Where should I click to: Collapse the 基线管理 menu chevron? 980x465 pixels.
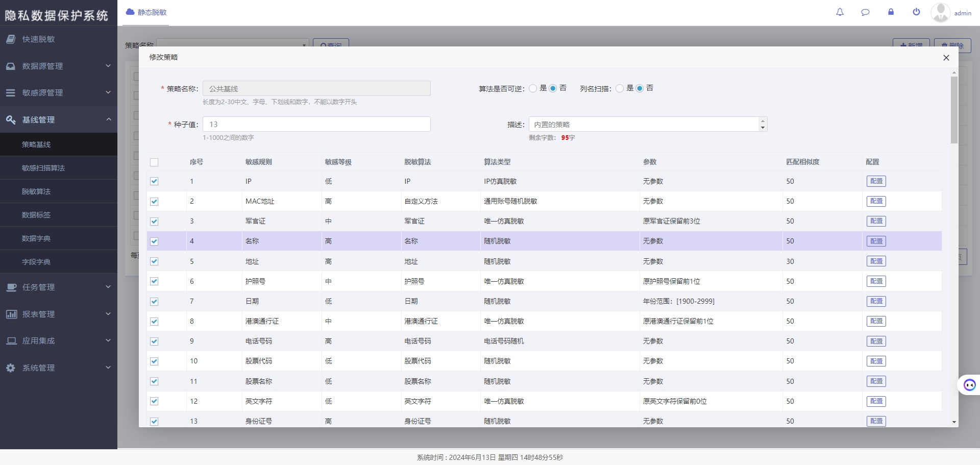pyautogui.click(x=108, y=119)
